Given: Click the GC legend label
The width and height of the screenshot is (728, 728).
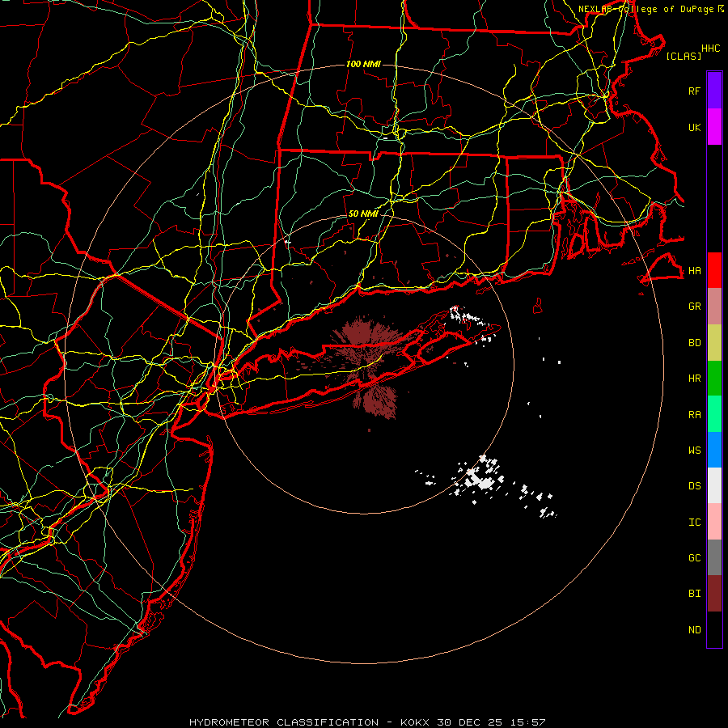Looking at the screenshot, I should tap(694, 558).
